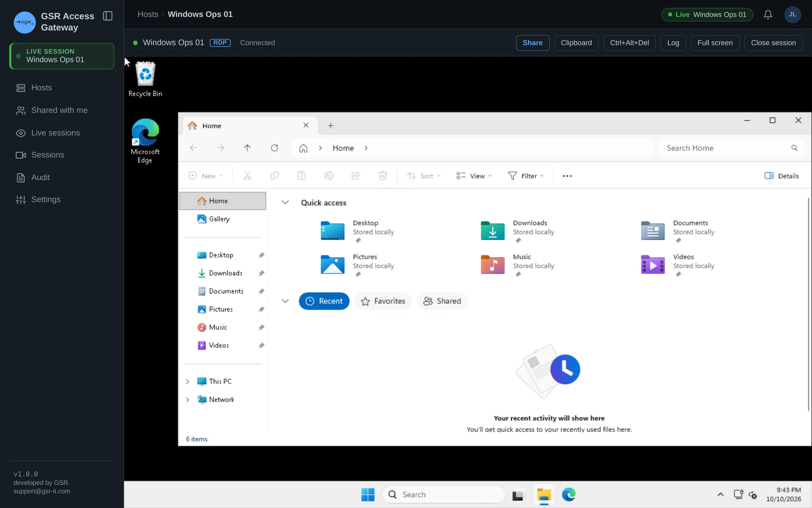Open the notifications bell
The width and height of the screenshot is (812, 508).
coord(768,15)
